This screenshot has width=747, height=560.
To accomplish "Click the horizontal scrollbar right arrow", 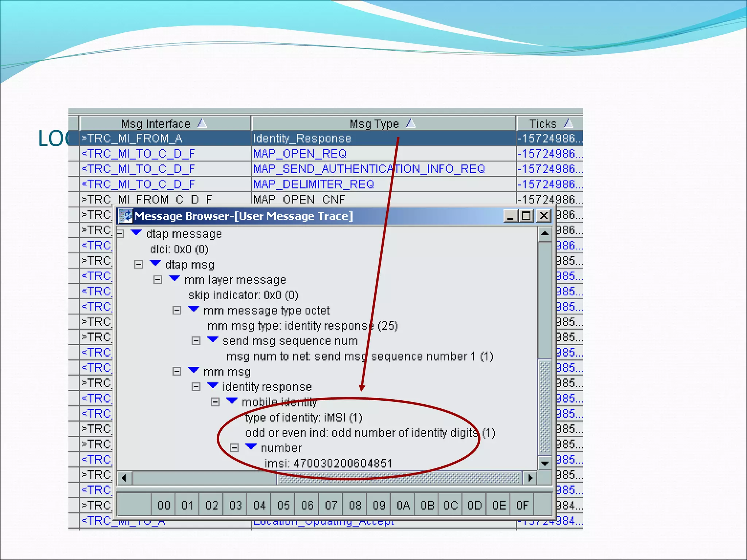I will point(530,478).
